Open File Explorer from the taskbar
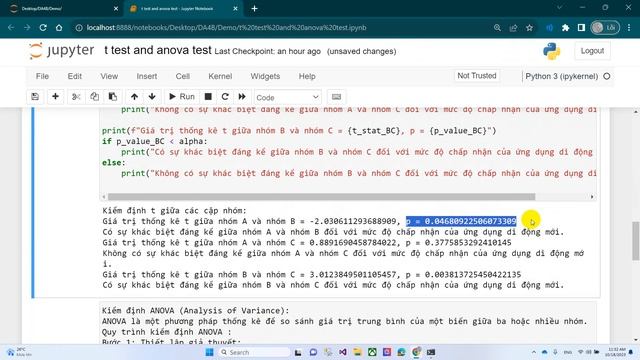Image resolution: width=640 pixels, height=360 pixels. pyautogui.click(x=358, y=352)
